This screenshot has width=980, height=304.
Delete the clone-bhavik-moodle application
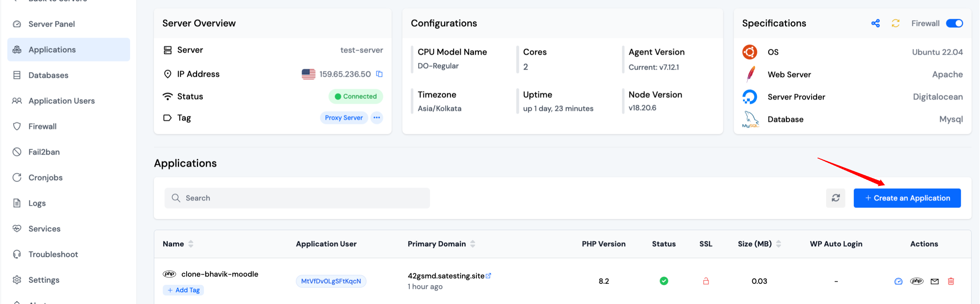point(950,281)
